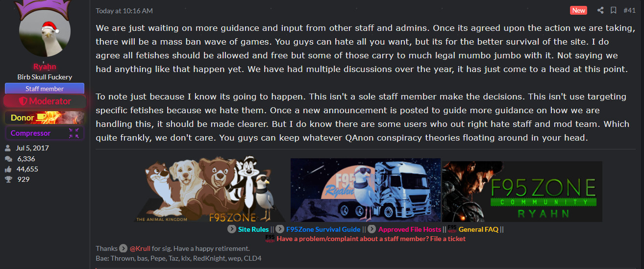Open the post number #41 permalink

pyautogui.click(x=629, y=10)
